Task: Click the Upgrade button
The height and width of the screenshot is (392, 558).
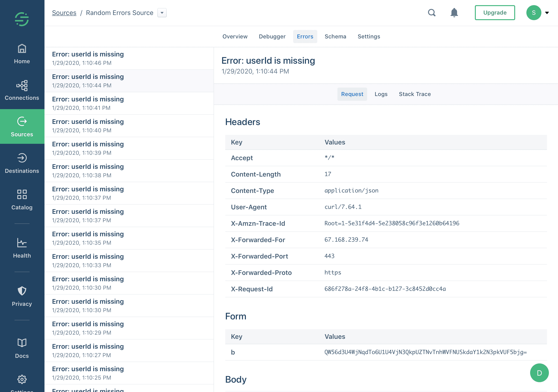Action: (495, 13)
